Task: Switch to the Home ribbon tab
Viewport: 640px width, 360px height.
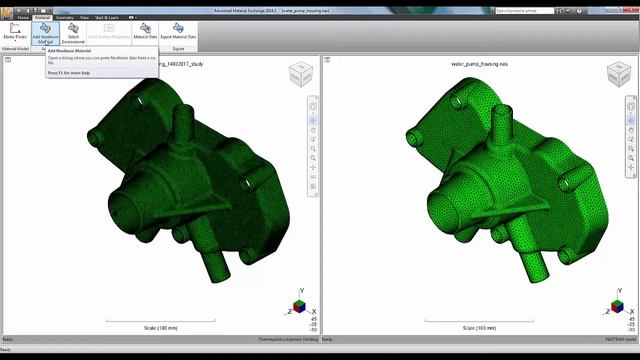Action: [23, 18]
